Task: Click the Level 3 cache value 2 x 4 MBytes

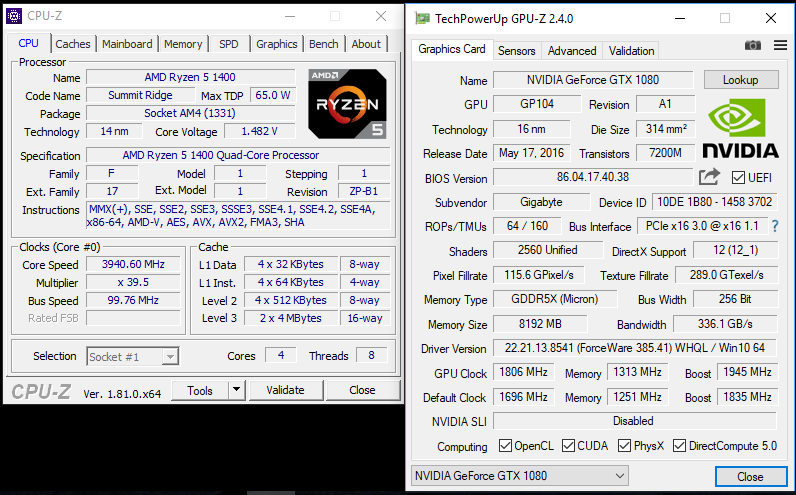Action: click(x=291, y=318)
